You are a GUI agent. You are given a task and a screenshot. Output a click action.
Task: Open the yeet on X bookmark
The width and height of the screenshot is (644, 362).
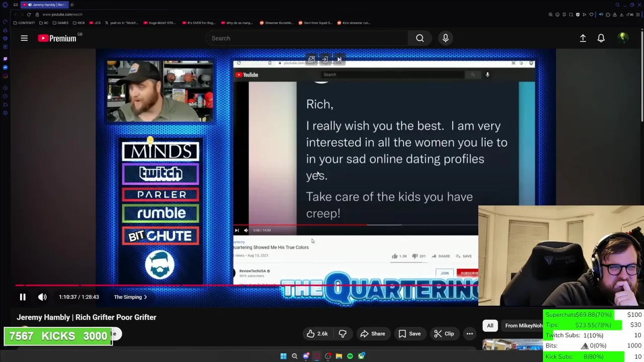coord(122,23)
